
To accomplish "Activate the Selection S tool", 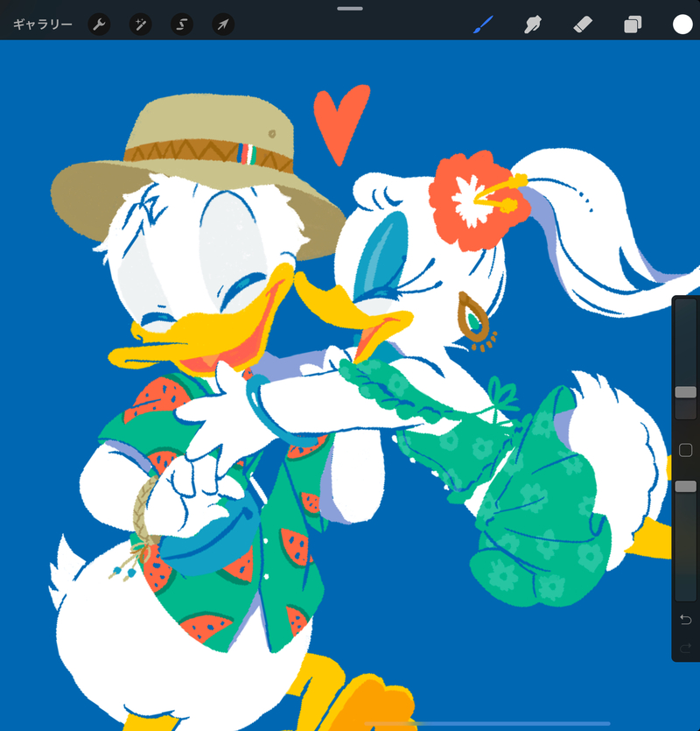I will tap(182, 25).
